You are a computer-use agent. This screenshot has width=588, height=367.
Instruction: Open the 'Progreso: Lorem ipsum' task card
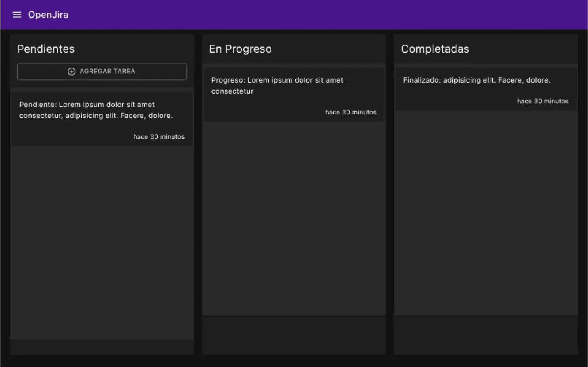coord(277,86)
